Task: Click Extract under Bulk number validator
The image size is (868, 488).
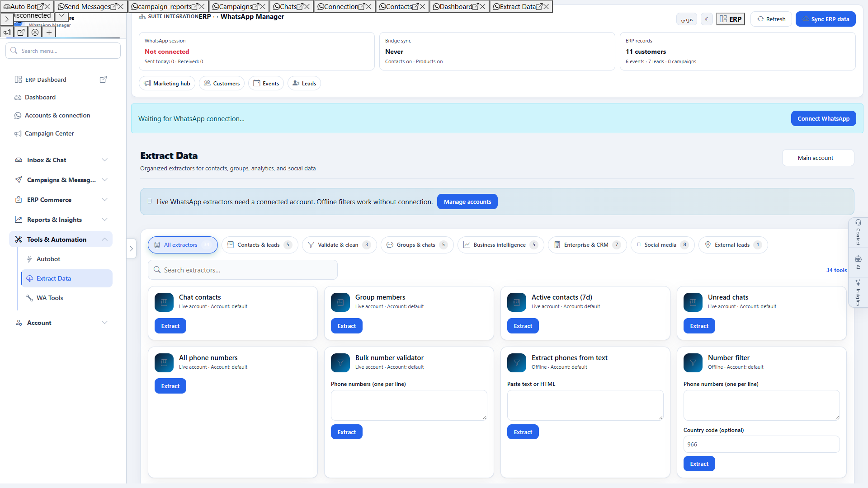Action: pyautogui.click(x=347, y=432)
